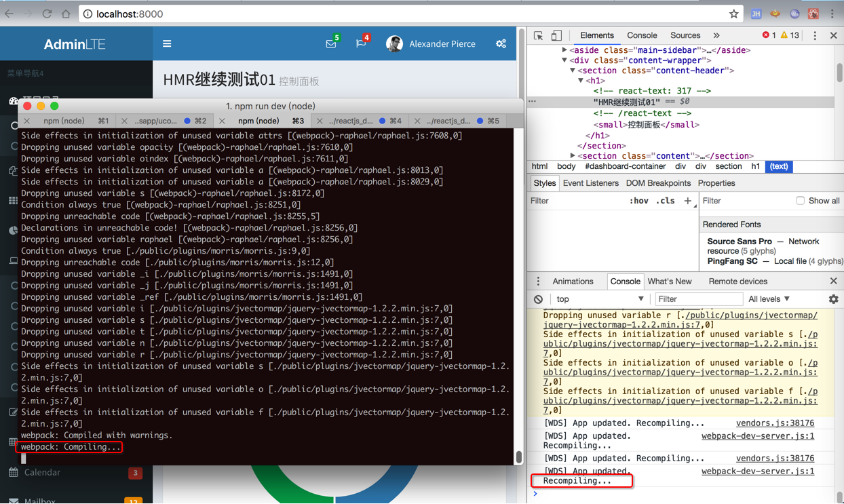
Task: Toggle the :hov element state
Action: (638, 201)
